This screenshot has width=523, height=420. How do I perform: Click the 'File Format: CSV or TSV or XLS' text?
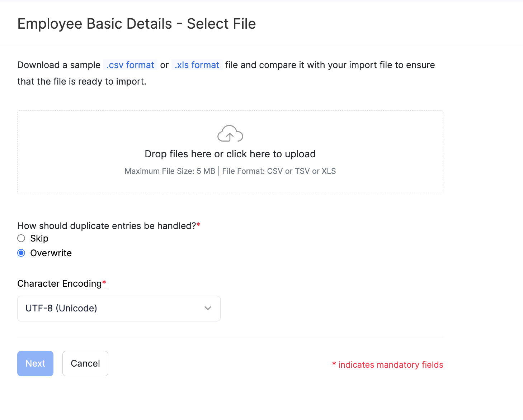(279, 171)
